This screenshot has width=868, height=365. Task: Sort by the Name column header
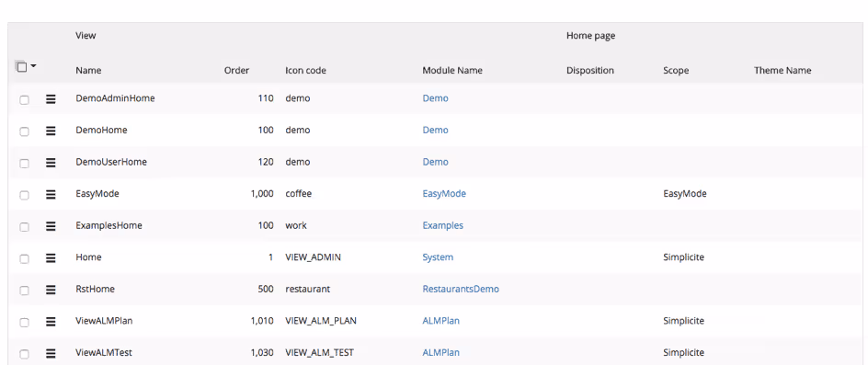88,71
